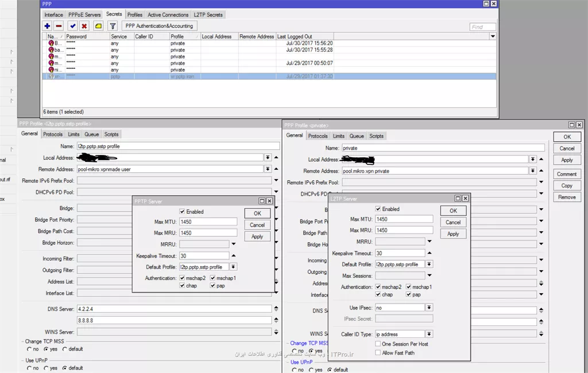Open the Caller ID Type dropdown

[429, 334]
